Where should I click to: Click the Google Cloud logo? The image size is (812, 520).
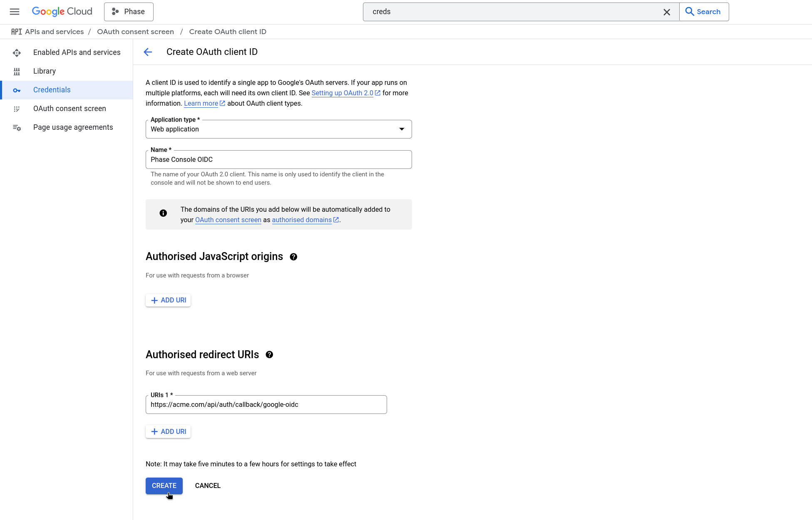click(62, 11)
